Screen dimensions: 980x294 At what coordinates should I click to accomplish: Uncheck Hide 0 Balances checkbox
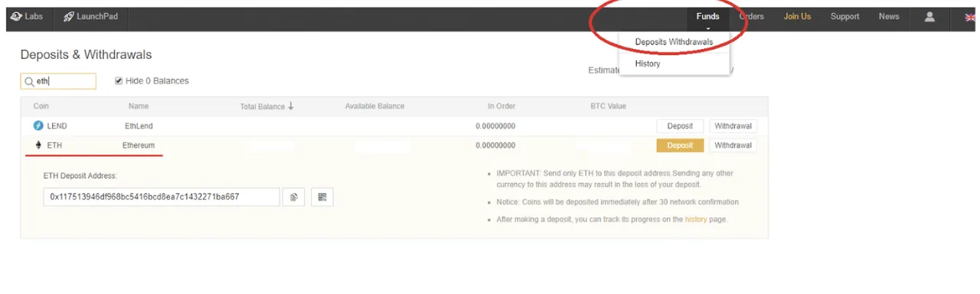(x=119, y=81)
